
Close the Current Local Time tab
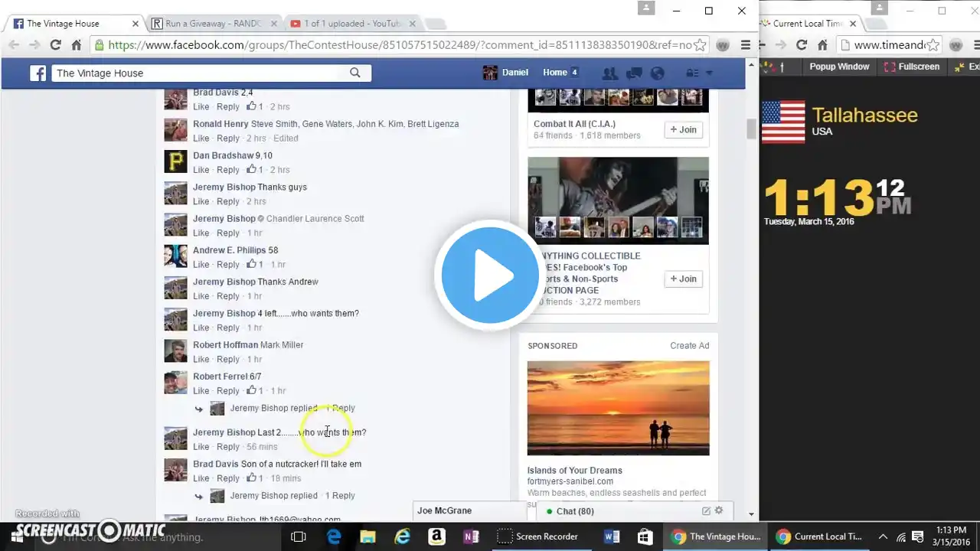[853, 24]
